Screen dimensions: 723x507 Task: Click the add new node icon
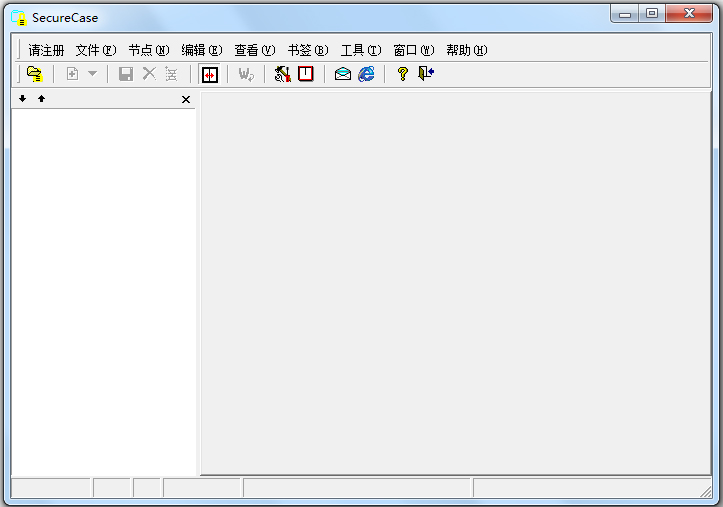point(72,74)
